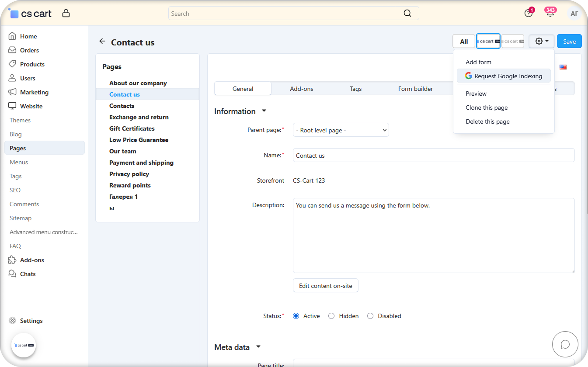Click the search magnifier icon
Viewport: 588px width, 367px height.
(407, 14)
